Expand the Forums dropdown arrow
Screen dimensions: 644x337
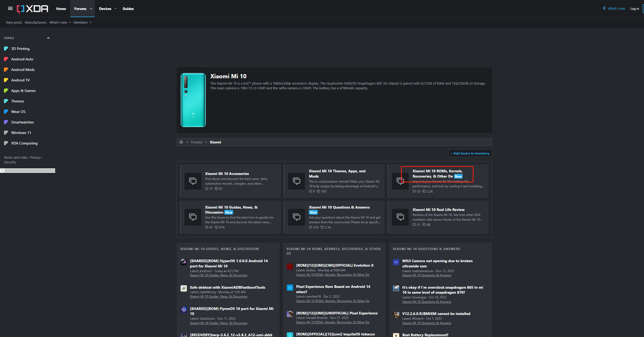[91, 9]
